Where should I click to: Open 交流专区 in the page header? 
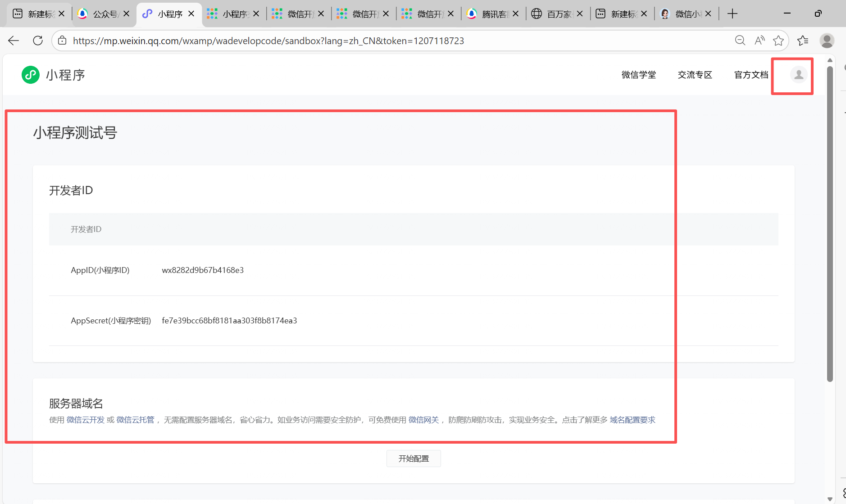tap(695, 75)
